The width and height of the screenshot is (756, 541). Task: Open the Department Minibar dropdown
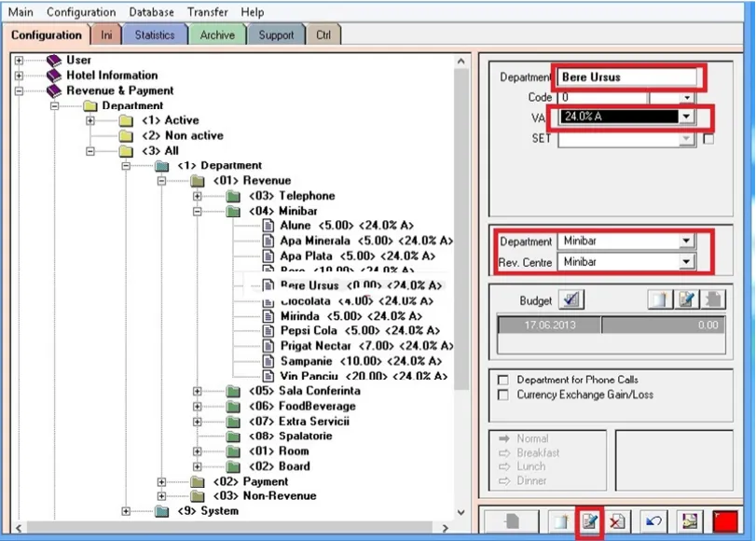686,241
